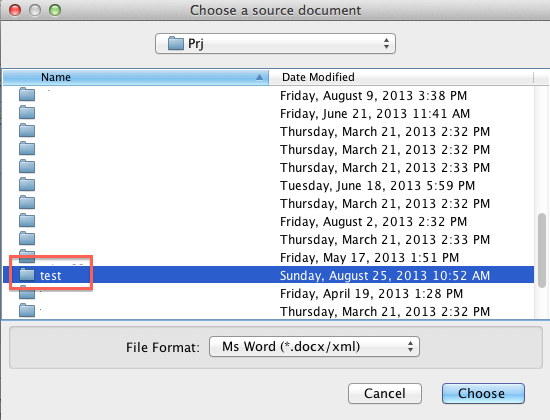
Task: Click folder icon dated June 18, 2013
Action: (27, 185)
